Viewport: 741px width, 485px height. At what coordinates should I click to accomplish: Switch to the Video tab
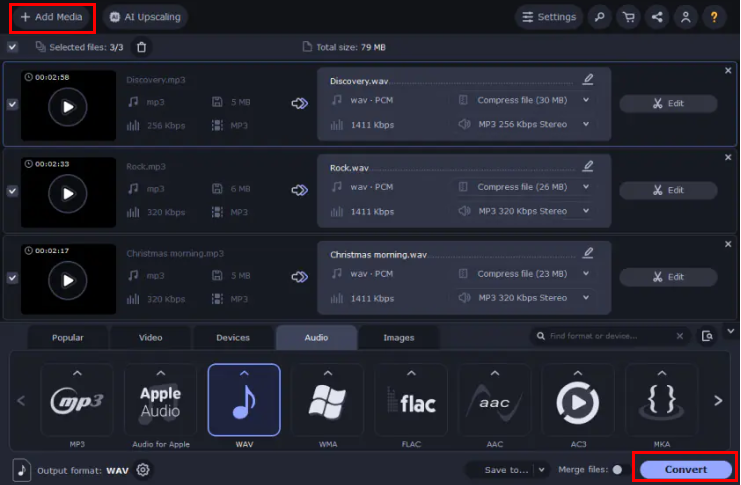click(150, 338)
